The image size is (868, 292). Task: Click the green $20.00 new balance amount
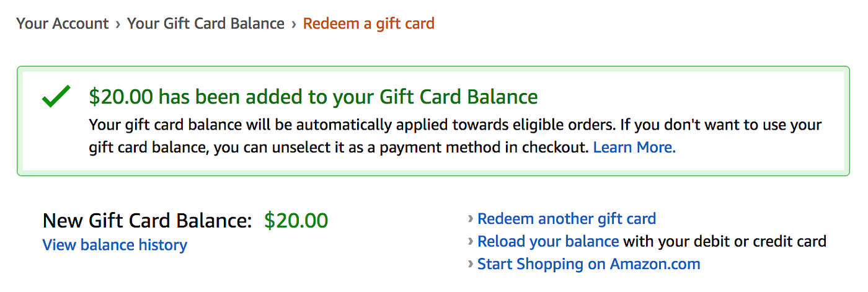(296, 221)
